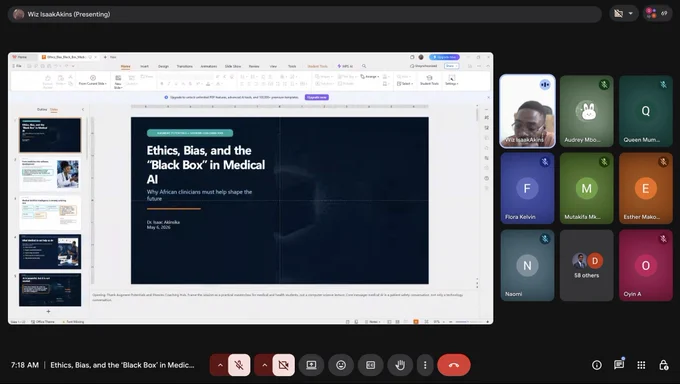Click the Home ribbon tab in WPS
Viewport: 680px width, 384px height.
[125, 66]
